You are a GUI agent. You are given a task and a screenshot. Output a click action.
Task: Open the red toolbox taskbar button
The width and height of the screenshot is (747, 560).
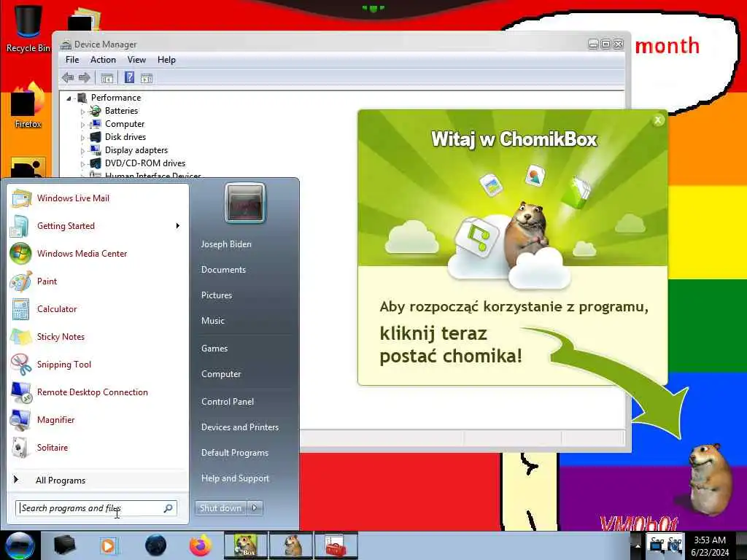336,545
